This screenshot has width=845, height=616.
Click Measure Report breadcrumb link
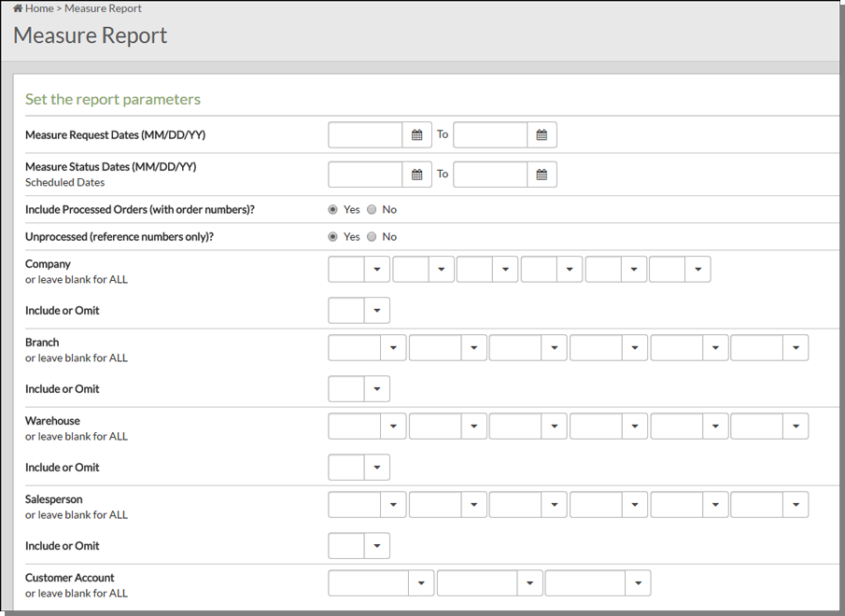coord(103,8)
